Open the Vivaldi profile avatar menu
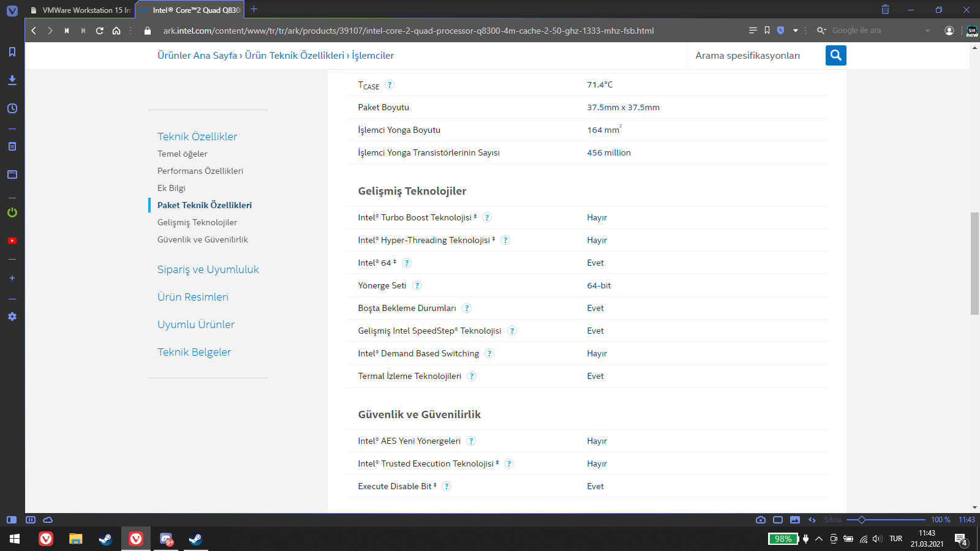Viewport: 980px width, 551px height. tap(949, 30)
